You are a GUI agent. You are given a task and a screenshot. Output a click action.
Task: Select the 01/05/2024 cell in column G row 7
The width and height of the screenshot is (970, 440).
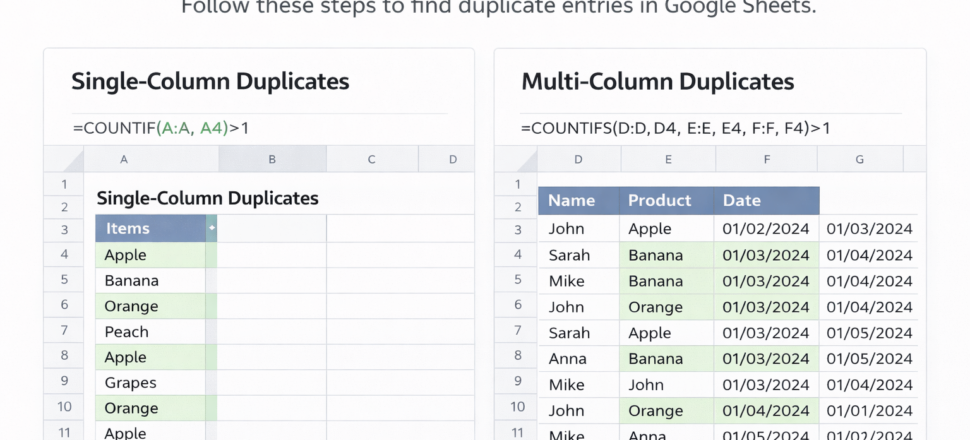869,333
